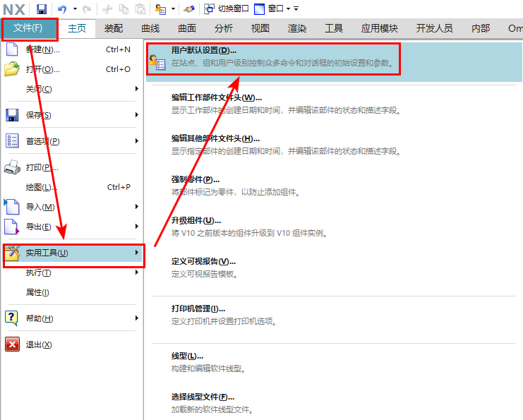Expand the 导入(M) import submenu

click(72, 207)
